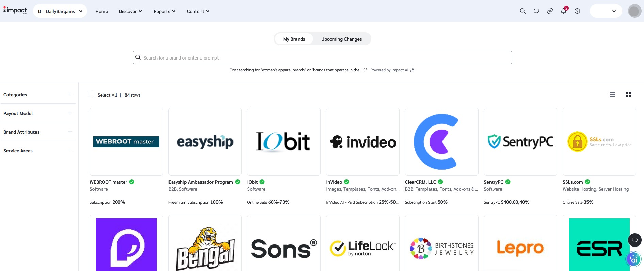Tick the Select All checkbox

point(92,95)
